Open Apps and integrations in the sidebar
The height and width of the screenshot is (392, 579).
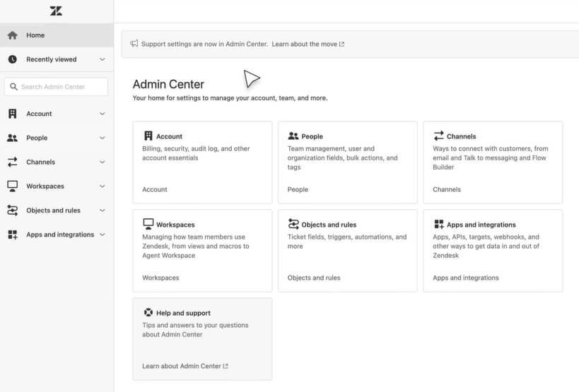point(57,234)
